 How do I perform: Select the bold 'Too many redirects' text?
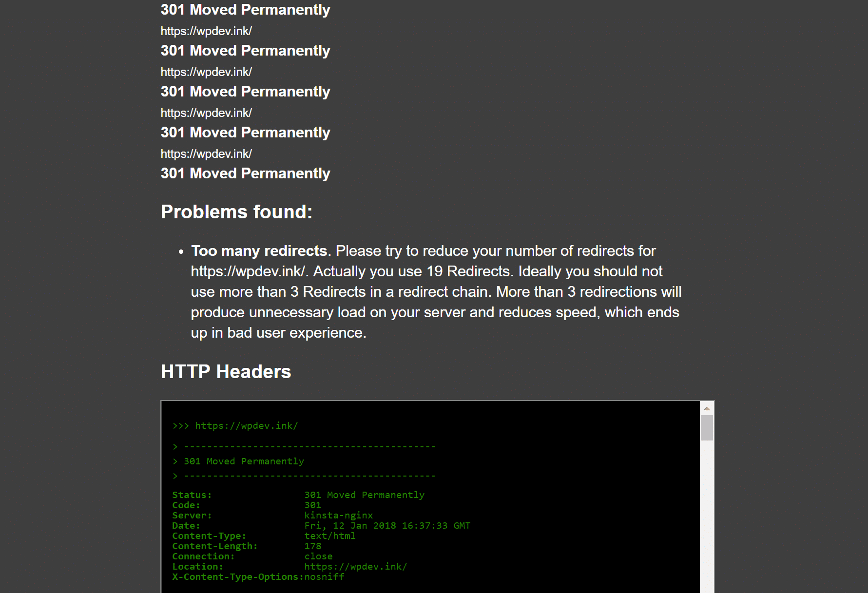click(259, 251)
